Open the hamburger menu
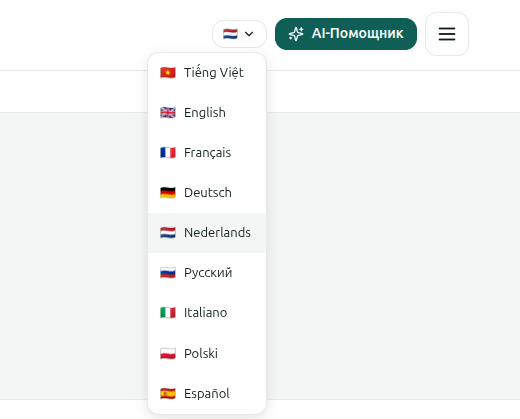This screenshot has width=520, height=419. click(x=447, y=34)
